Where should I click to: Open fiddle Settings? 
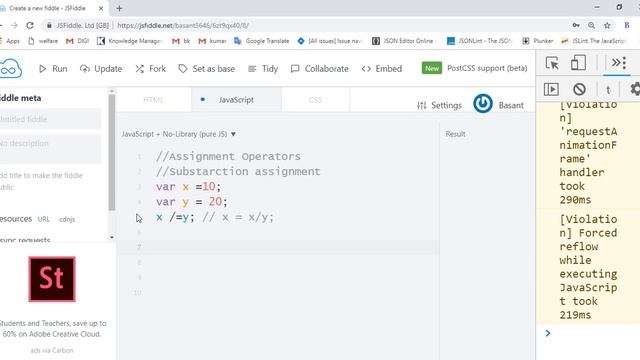pos(439,105)
